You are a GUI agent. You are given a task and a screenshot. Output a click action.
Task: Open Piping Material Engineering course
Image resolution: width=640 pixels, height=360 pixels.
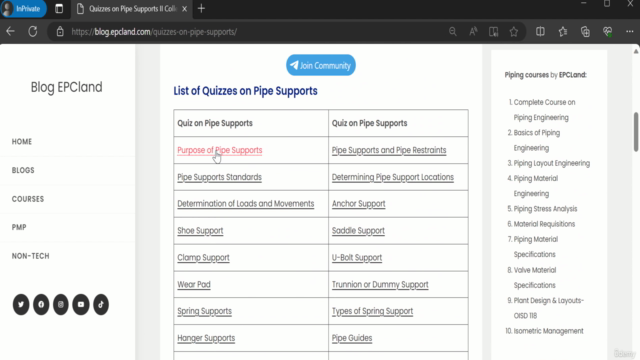pyautogui.click(x=536, y=186)
